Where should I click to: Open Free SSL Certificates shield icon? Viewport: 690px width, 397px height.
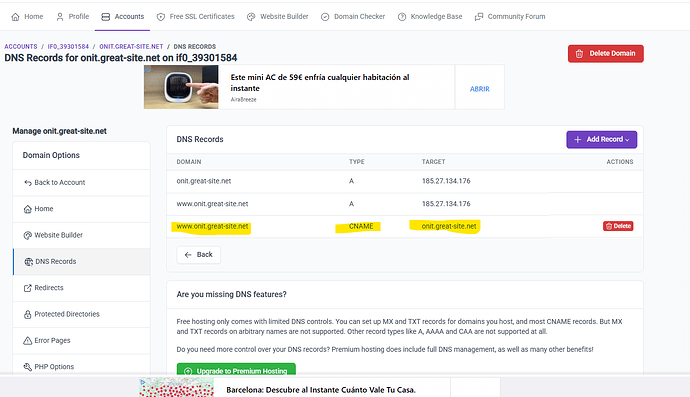point(161,17)
